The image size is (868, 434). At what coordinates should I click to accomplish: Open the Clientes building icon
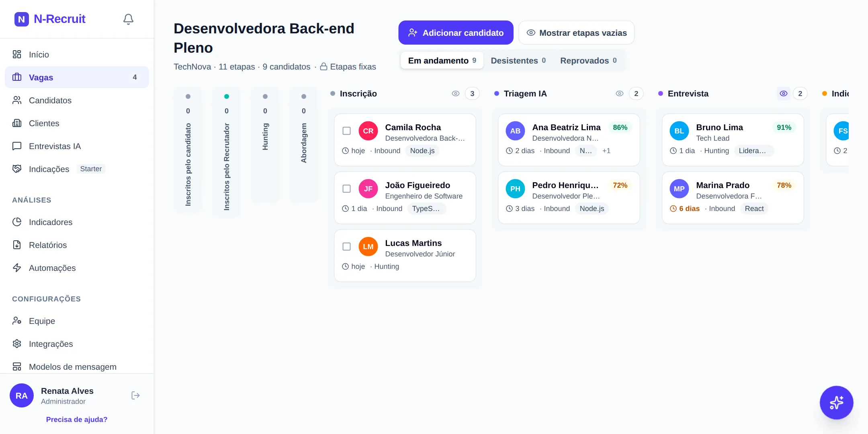[x=17, y=123]
